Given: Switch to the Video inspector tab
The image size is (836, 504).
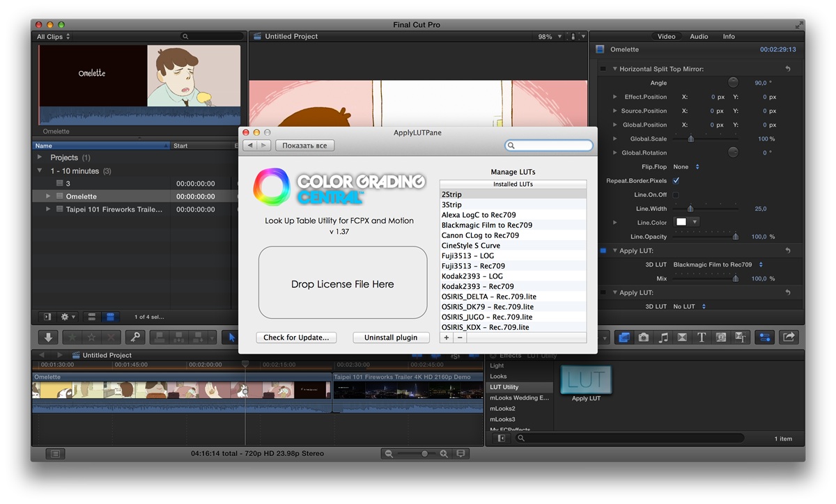Looking at the screenshot, I should pos(667,36).
